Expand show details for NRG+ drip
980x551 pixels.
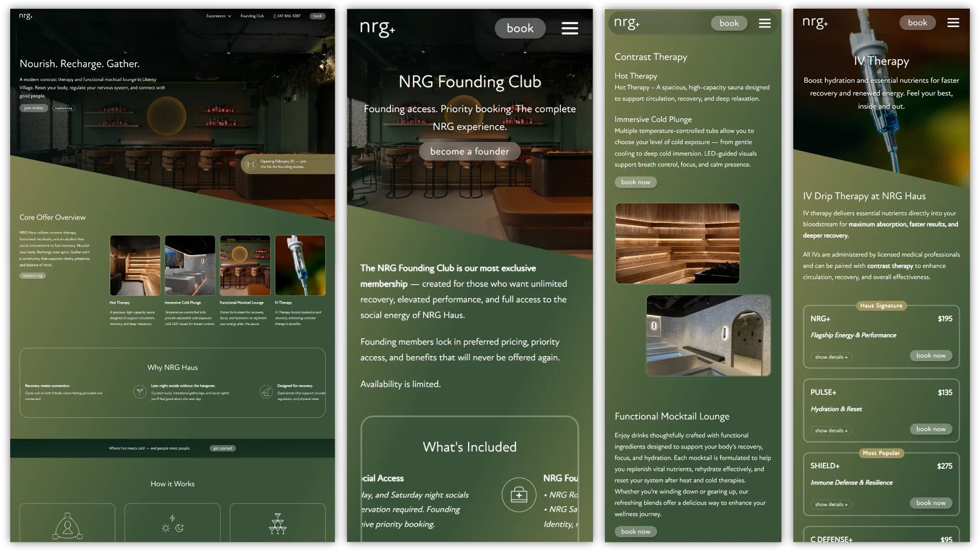[x=831, y=357]
